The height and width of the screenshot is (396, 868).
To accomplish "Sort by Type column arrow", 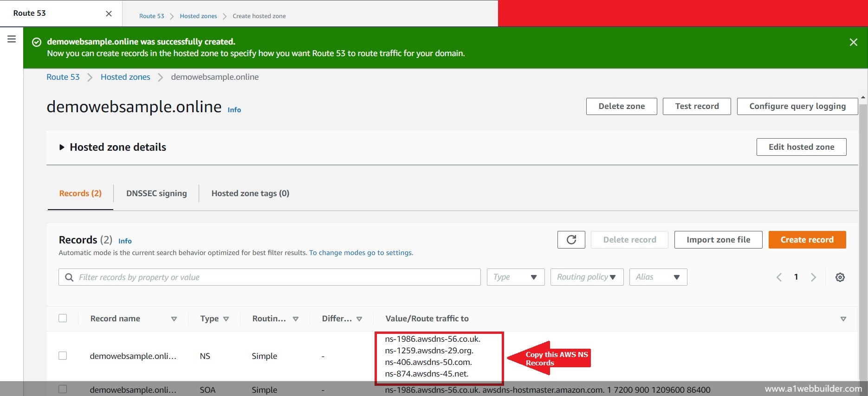I will [x=226, y=319].
